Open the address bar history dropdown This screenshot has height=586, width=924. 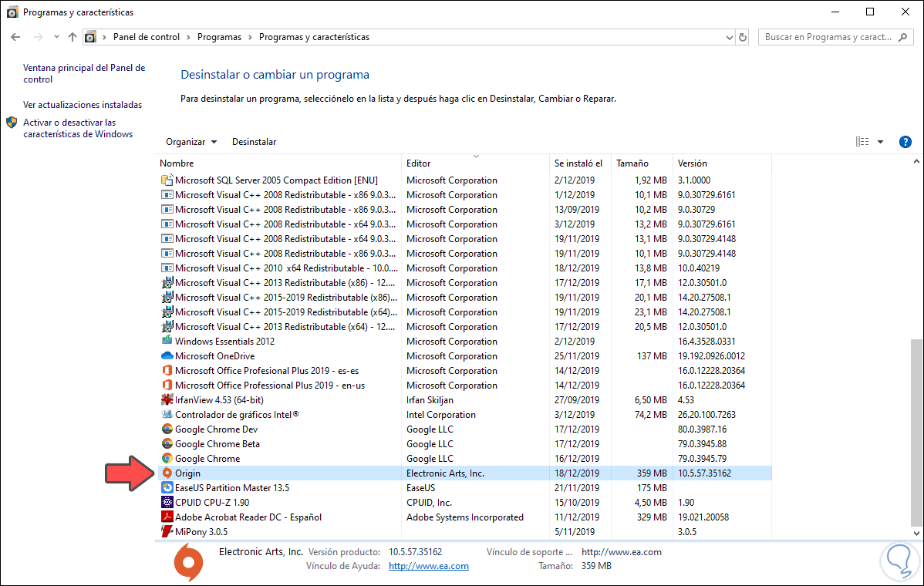click(729, 37)
